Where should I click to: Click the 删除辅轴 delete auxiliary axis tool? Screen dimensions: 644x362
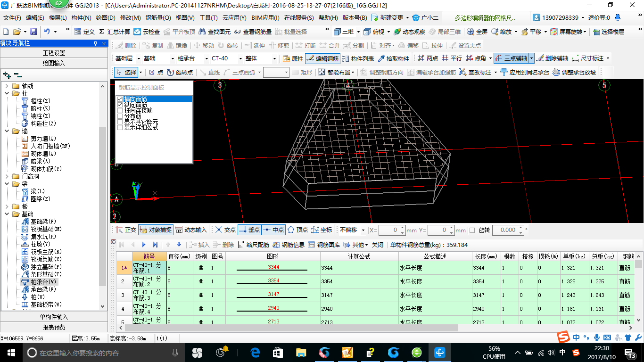click(x=553, y=58)
